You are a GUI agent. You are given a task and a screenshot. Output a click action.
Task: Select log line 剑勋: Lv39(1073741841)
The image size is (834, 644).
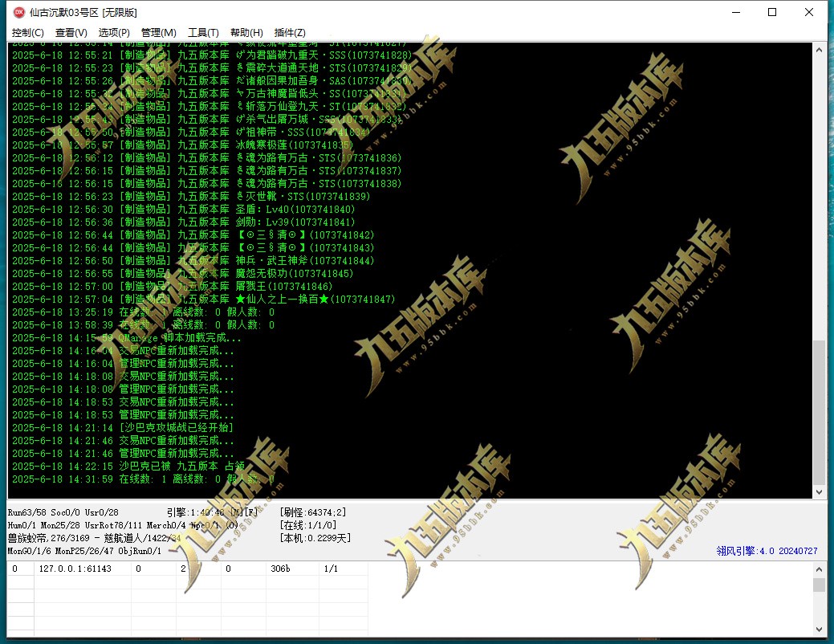[x=184, y=222]
